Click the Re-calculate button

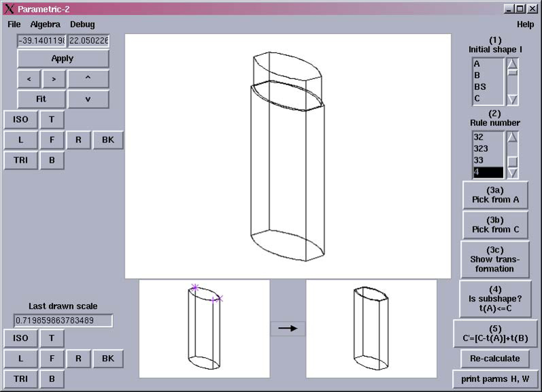(495, 359)
